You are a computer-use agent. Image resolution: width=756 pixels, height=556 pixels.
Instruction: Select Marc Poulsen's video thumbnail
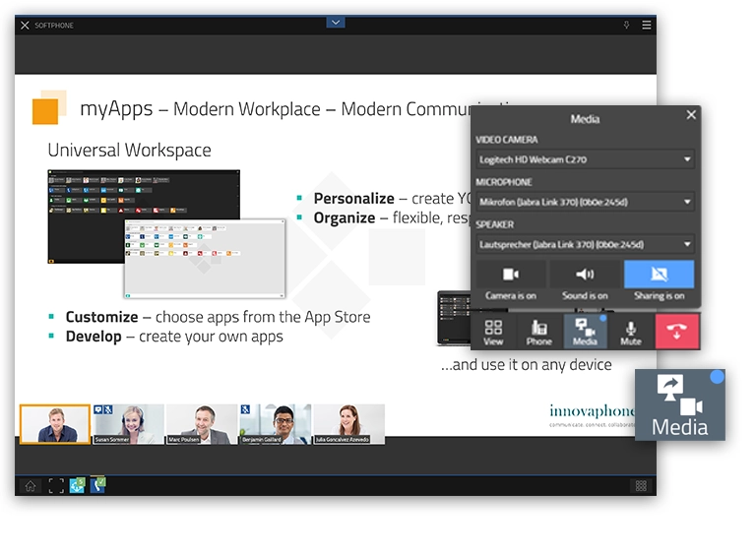pos(203,424)
